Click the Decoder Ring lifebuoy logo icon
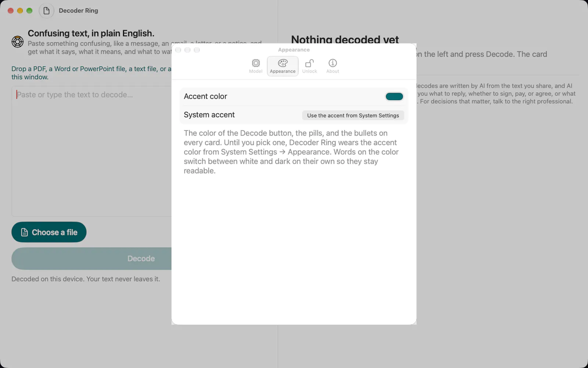Screen dimensions: 588x368 18,42
